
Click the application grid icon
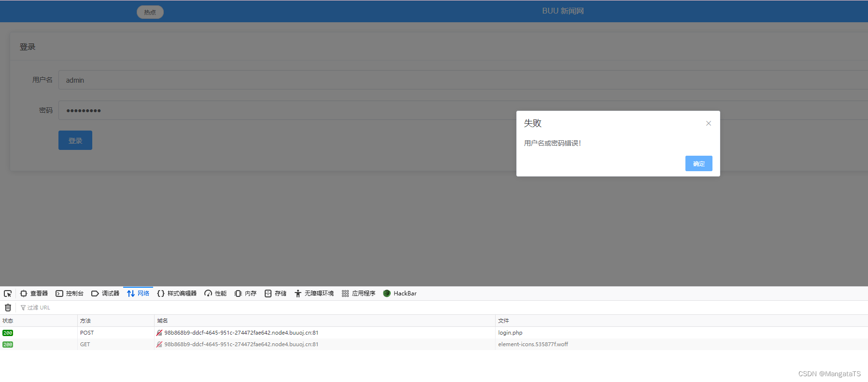point(345,294)
